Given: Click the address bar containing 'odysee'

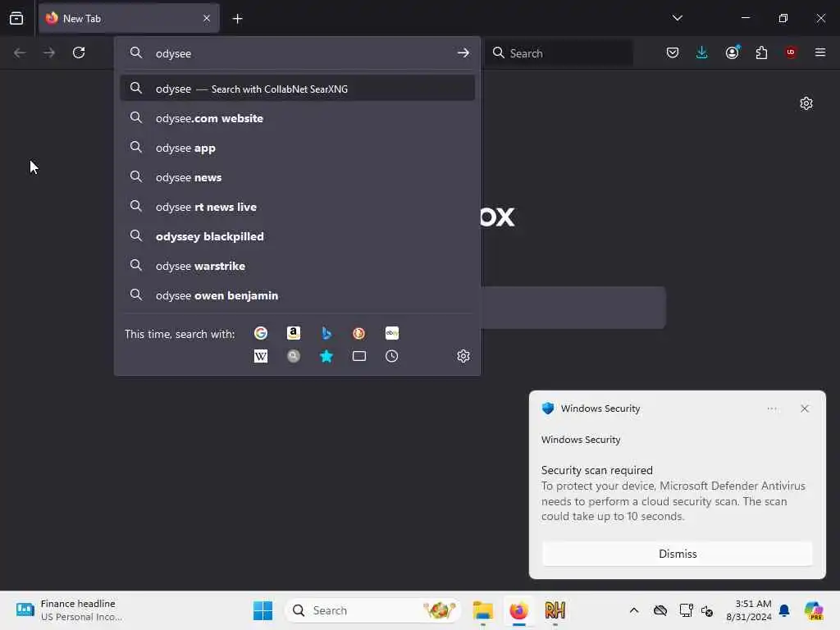Looking at the screenshot, I should [297, 53].
